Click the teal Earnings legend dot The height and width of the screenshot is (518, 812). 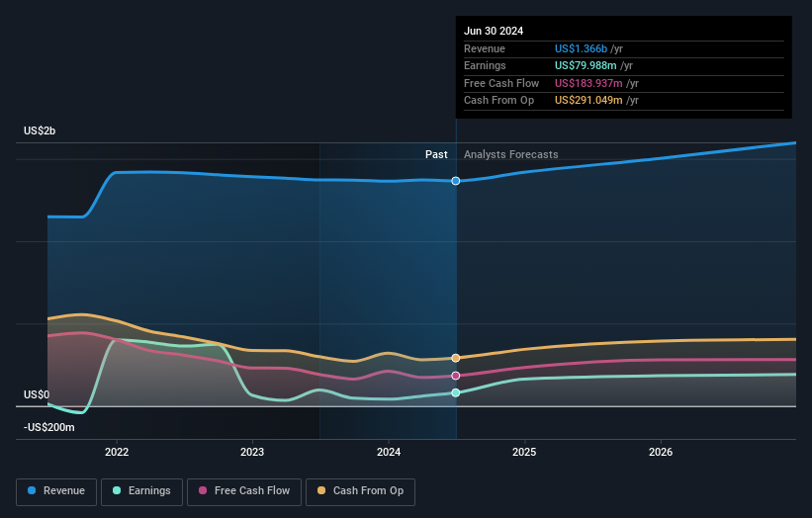[x=117, y=490]
